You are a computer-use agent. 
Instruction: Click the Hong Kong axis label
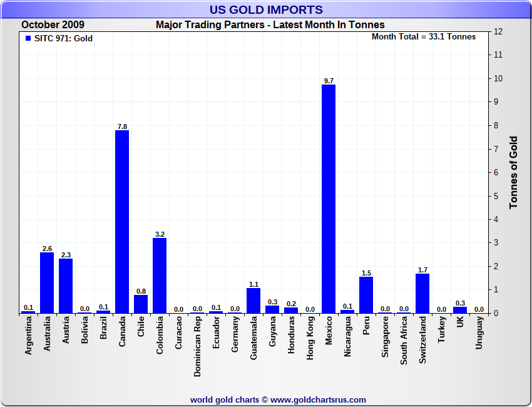click(310, 338)
